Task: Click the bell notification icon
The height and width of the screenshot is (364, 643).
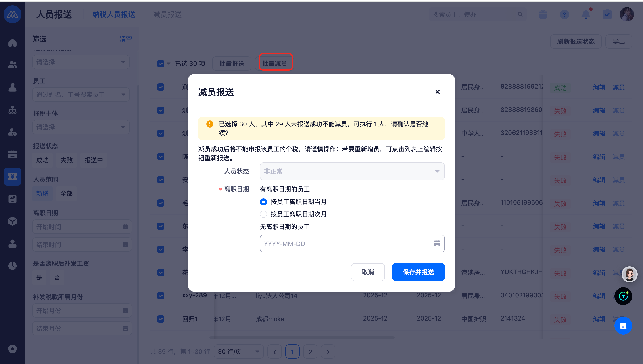Action: (x=585, y=14)
